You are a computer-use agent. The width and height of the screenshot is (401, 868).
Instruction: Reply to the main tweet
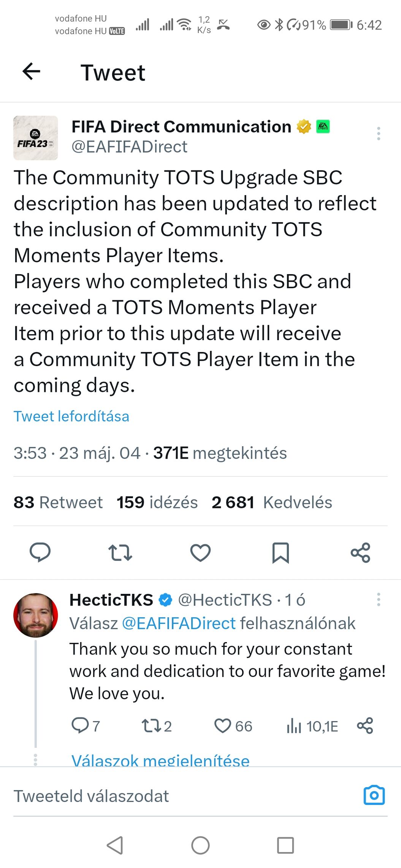(40, 552)
